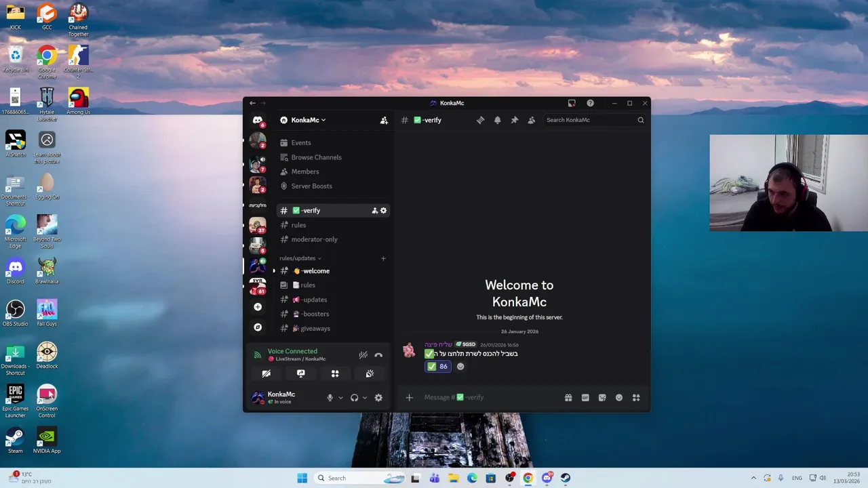Open notification settings bell icon
Screen dimensions: 868x488
tap(497, 120)
